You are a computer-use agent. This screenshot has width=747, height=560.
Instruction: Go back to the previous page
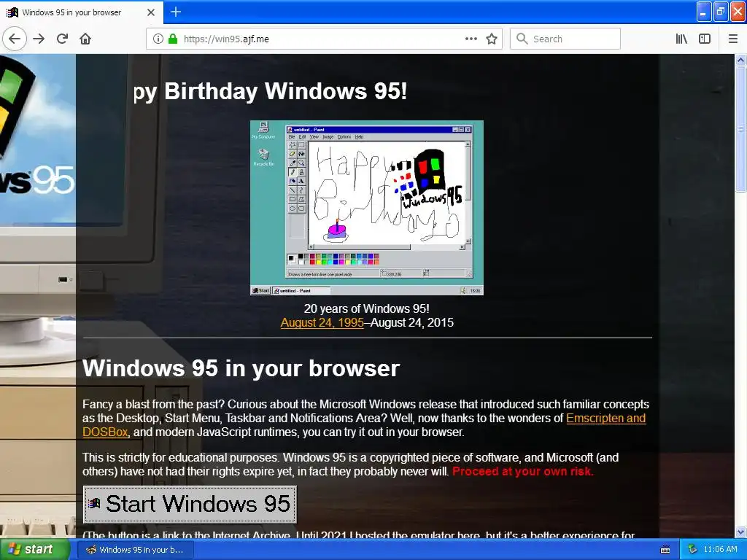15,39
